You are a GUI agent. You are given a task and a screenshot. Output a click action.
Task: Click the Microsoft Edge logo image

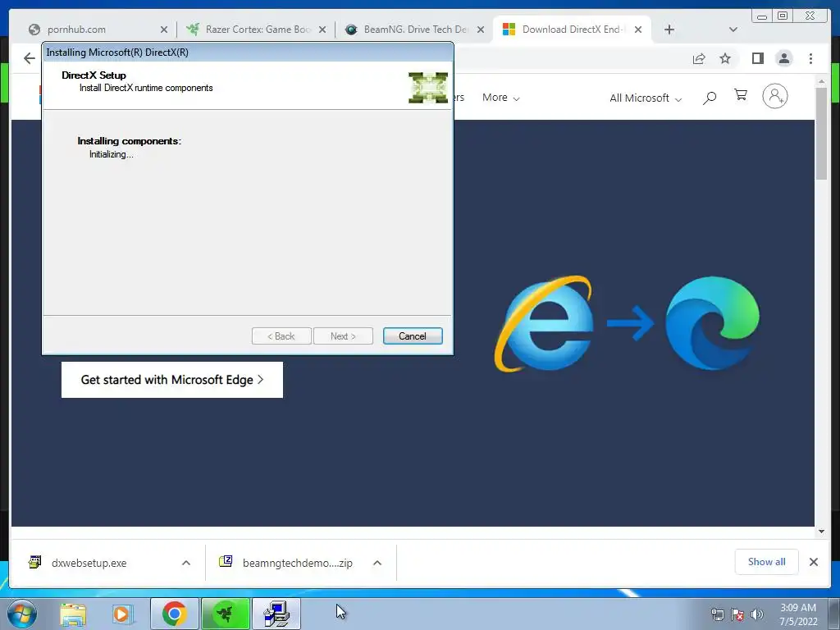point(712,323)
